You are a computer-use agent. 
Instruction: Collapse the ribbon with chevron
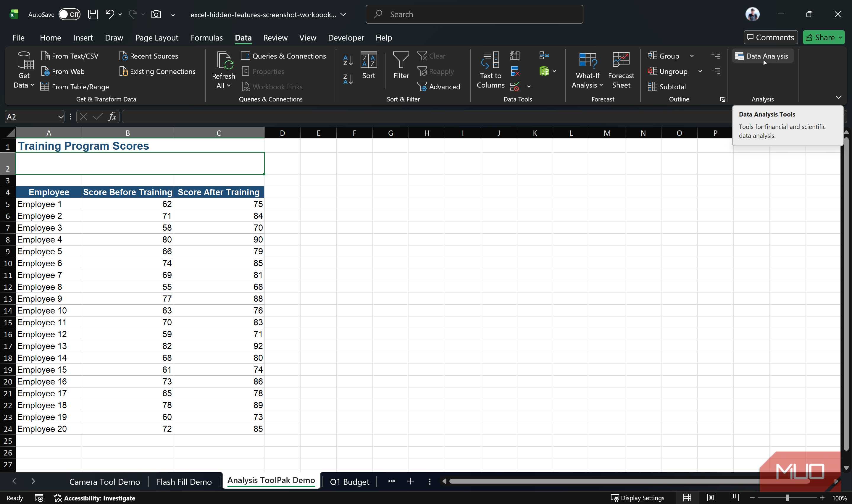coord(838,97)
